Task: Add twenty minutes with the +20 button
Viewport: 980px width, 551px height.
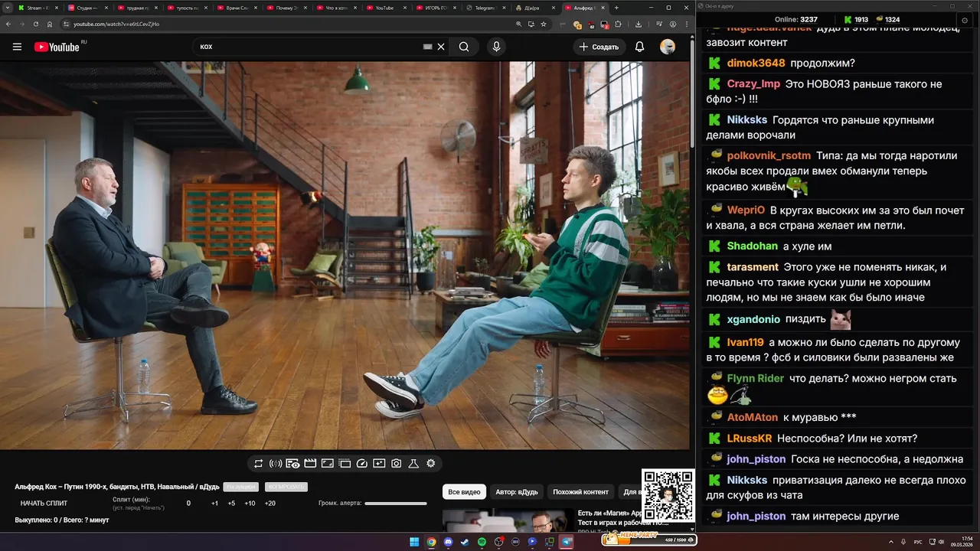Action: coord(269,503)
